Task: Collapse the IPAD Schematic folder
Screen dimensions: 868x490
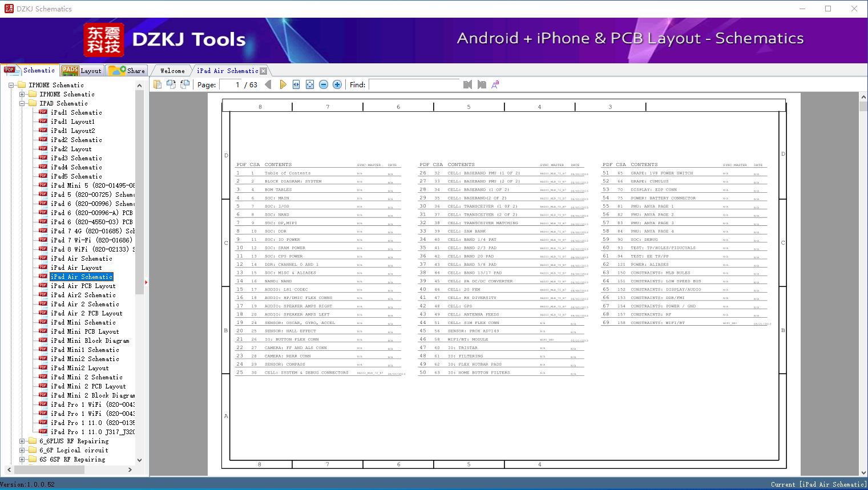Action: (22, 103)
